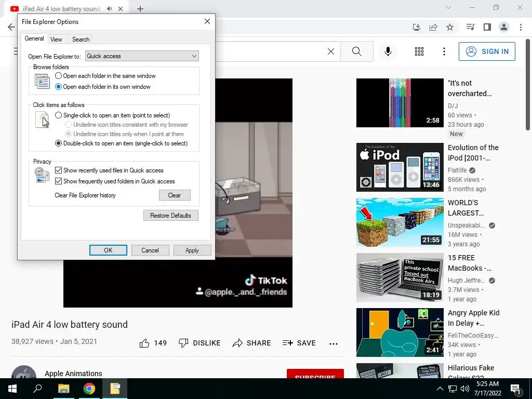
Task: Click the share this page icon in Chrome
Action: tap(433, 27)
